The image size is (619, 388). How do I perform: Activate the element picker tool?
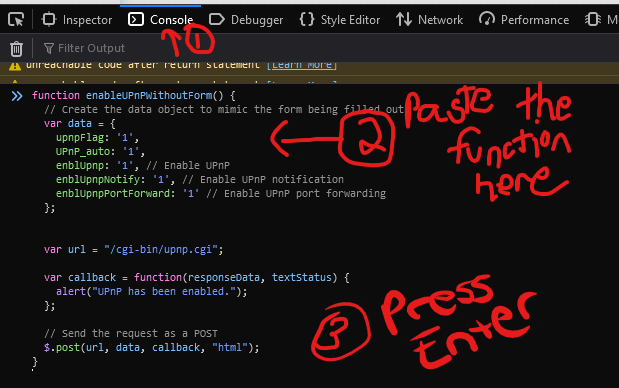point(16,19)
